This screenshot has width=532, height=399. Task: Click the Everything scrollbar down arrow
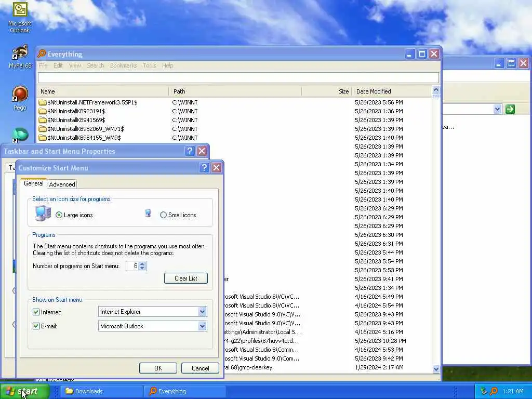tap(436, 369)
